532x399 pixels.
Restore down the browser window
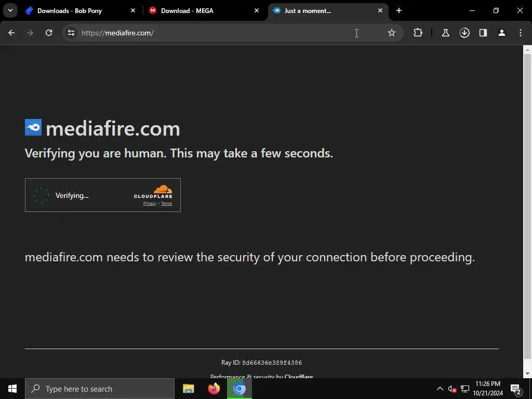pyautogui.click(x=496, y=10)
